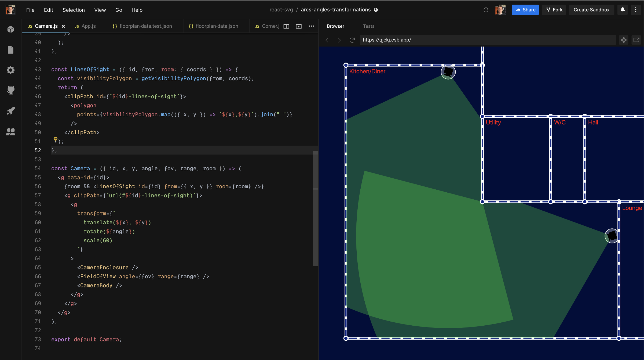Click the lightbulb quick-fix on line 51
This screenshot has height=360, width=644.
[55, 139]
